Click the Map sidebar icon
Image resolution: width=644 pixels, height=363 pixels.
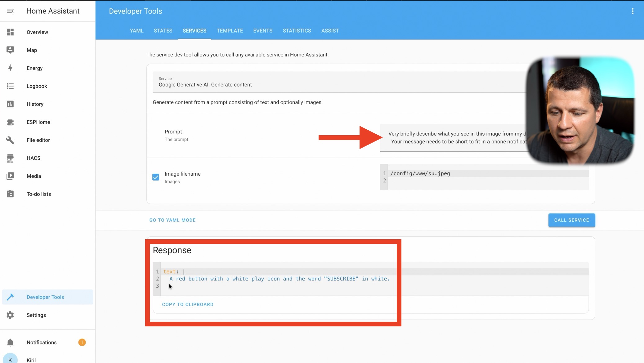10,50
